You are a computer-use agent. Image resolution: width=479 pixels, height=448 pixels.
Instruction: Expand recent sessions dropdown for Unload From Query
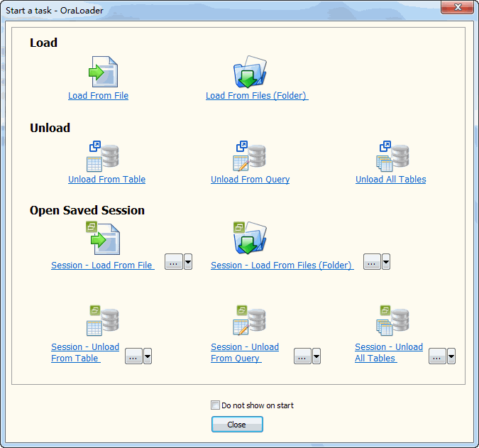point(316,356)
